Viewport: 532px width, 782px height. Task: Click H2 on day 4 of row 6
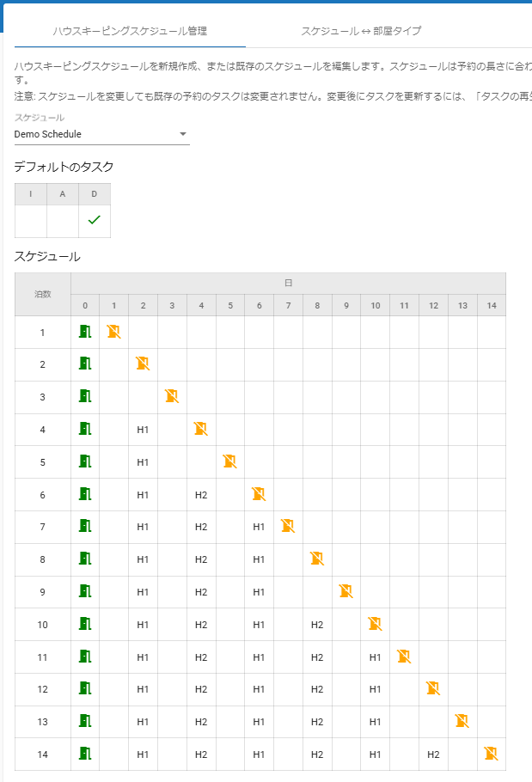201,494
